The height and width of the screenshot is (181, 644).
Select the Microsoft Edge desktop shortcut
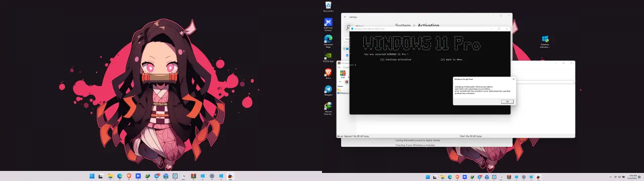(x=328, y=41)
